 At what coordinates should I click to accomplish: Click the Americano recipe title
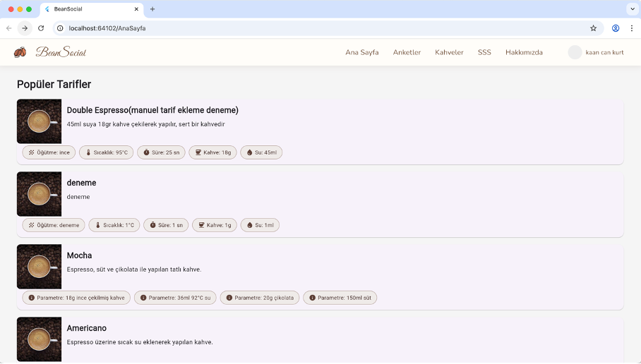coord(87,328)
